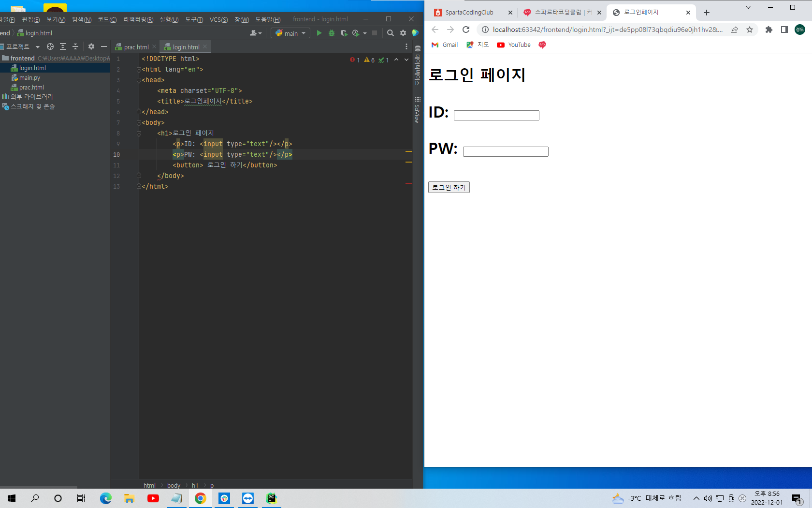Collapse the body tag fold marker on line 7
The height and width of the screenshot is (508, 812).
[139, 123]
